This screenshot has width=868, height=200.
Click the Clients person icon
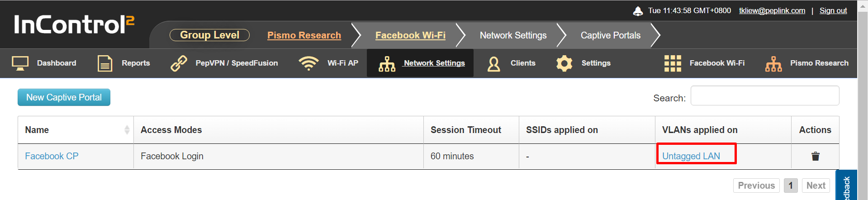493,63
